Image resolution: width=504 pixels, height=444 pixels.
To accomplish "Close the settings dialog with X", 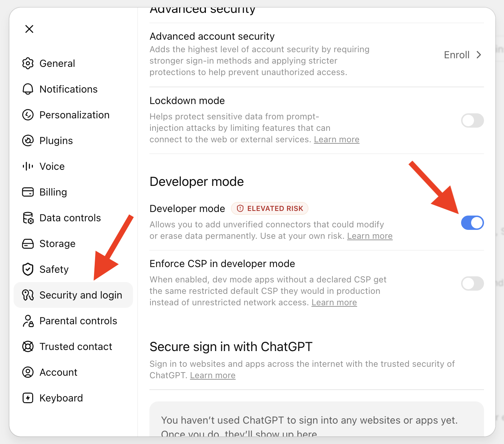I will tap(29, 29).
